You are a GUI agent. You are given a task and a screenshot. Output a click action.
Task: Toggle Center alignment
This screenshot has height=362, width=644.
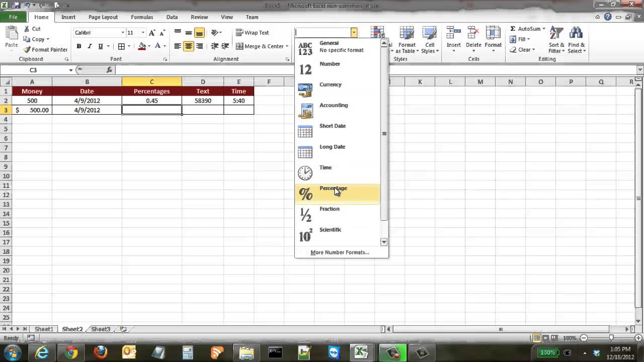[x=188, y=46]
